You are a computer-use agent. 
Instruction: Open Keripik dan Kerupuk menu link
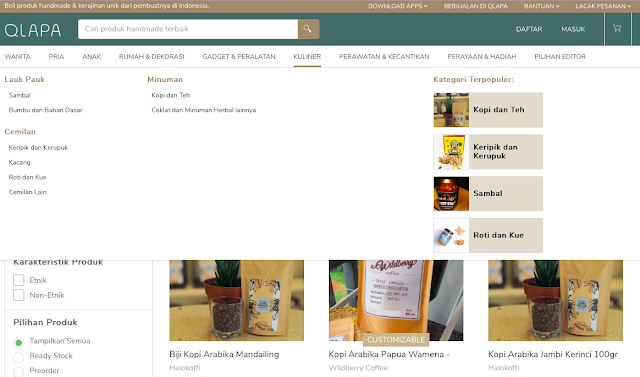[38, 148]
